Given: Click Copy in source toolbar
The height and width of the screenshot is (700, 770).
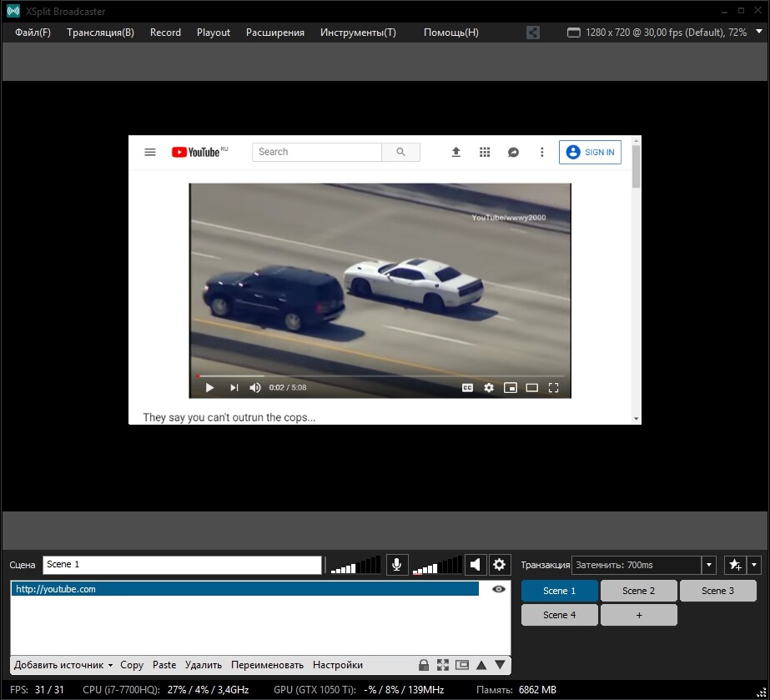Looking at the screenshot, I should tap(132, 665).
